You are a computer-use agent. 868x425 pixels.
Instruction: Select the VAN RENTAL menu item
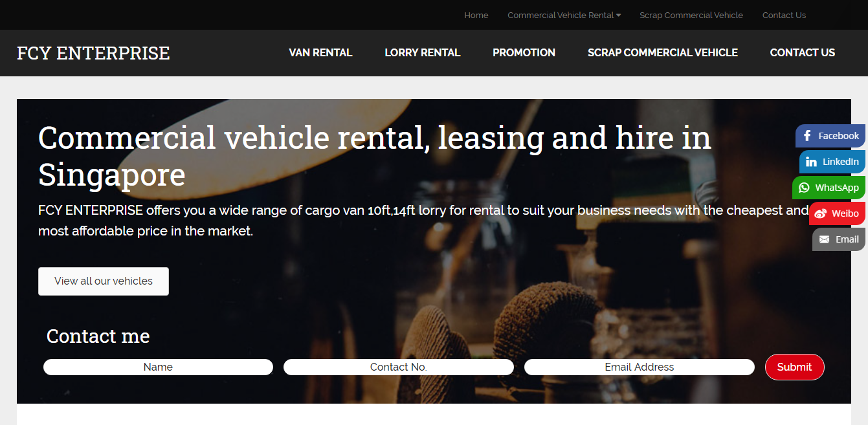(320, 53)
